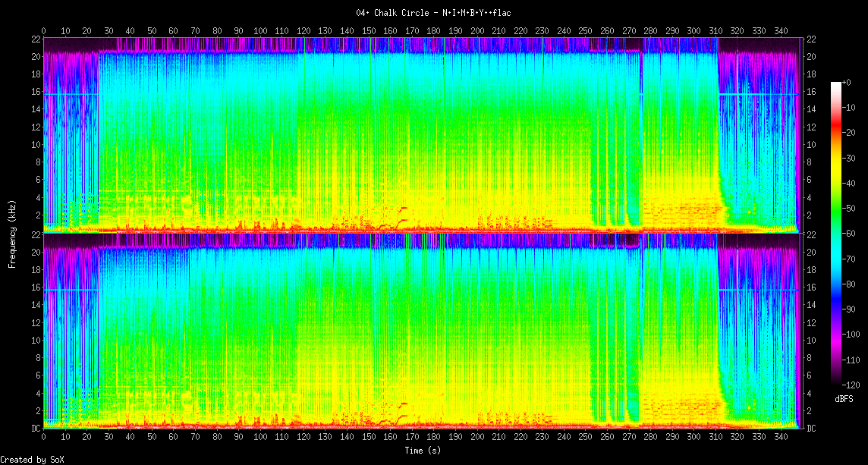Screen dimensions: 868x465
Task: Select the -120 label on the dBFS scale
Action: click(x=851, y=385)
